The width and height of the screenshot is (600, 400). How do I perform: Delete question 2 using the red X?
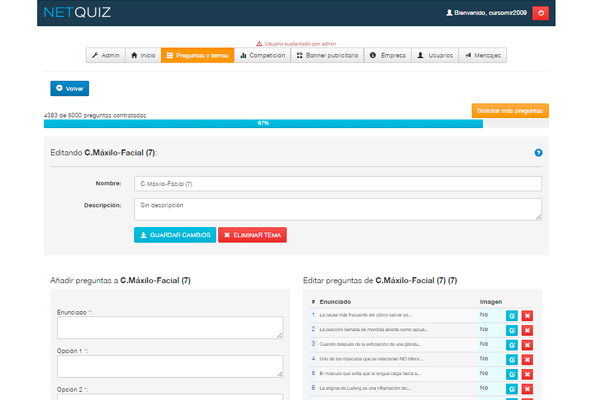(527, 329)
